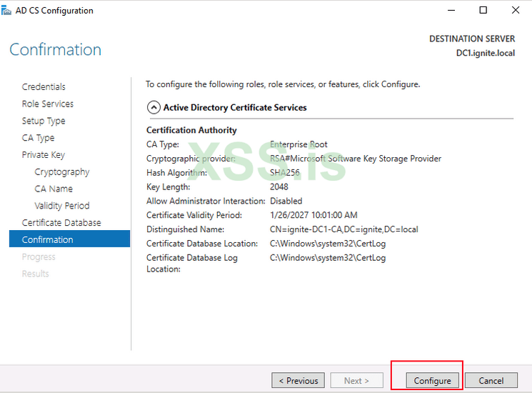Click the 'Certification Authority' heading

click(191, 130)
